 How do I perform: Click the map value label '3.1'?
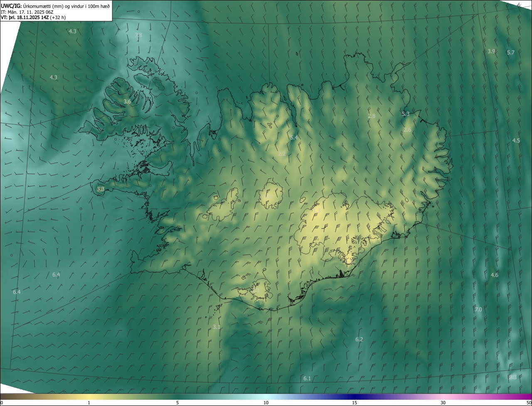[x=217, y=327]
